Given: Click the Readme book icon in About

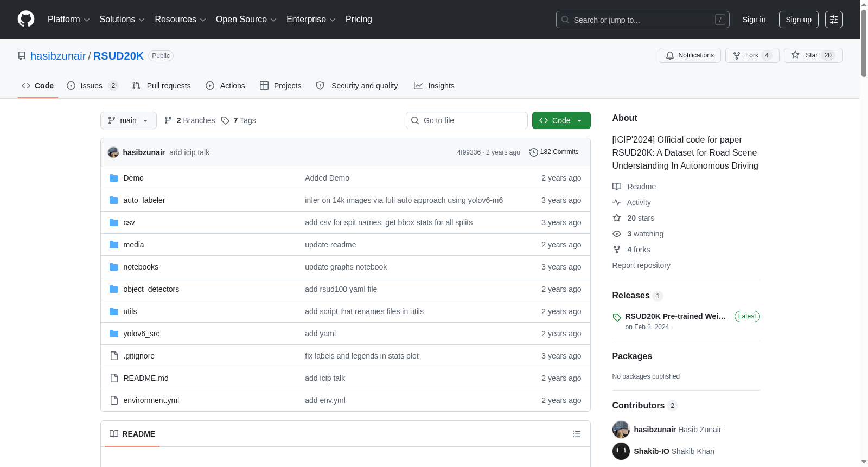Looking at the screenshot, I should [617, 187].
